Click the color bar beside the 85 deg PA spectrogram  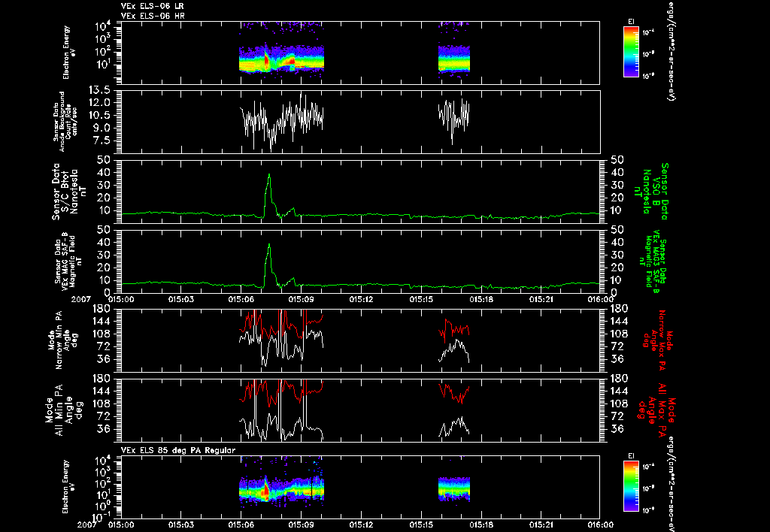click(631, 486)
